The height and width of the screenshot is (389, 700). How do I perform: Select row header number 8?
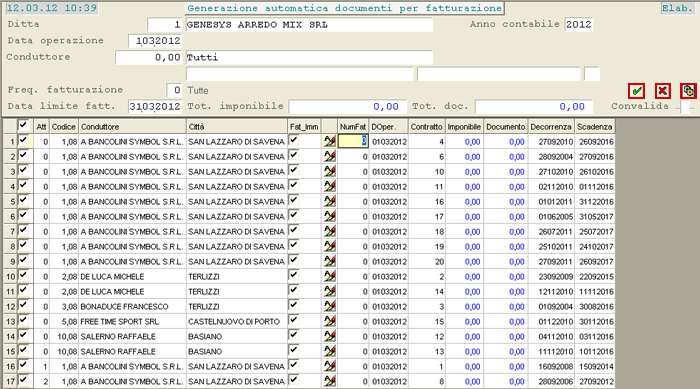pyautogui.click(x=10, y=247)
